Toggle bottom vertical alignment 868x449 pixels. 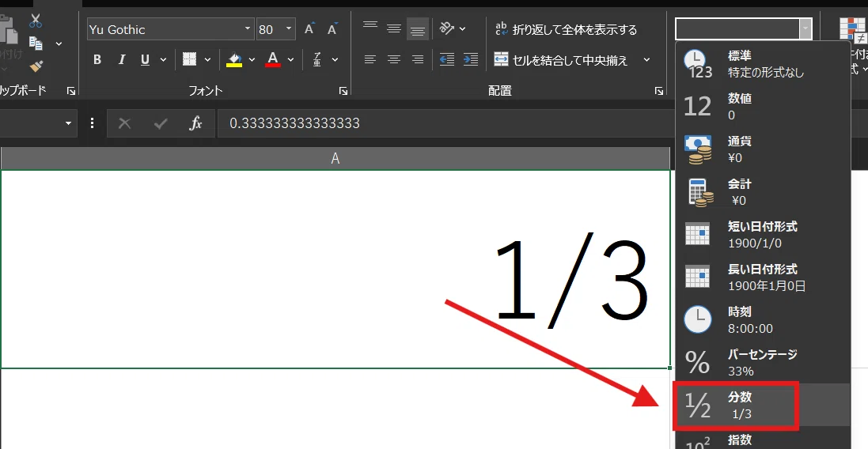418,28
